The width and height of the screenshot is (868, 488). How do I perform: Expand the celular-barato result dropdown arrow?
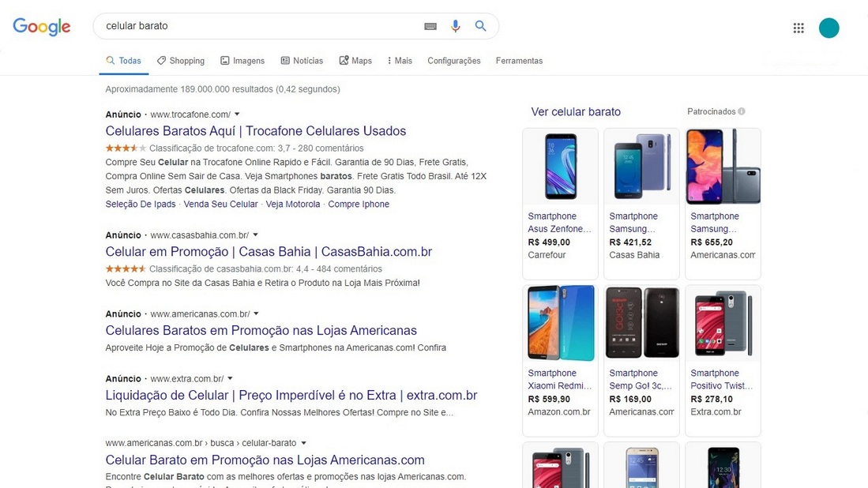coord(303,443)
